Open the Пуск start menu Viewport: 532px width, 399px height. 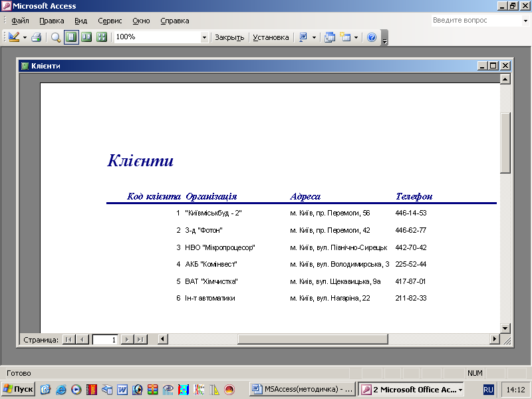(18, 389)
